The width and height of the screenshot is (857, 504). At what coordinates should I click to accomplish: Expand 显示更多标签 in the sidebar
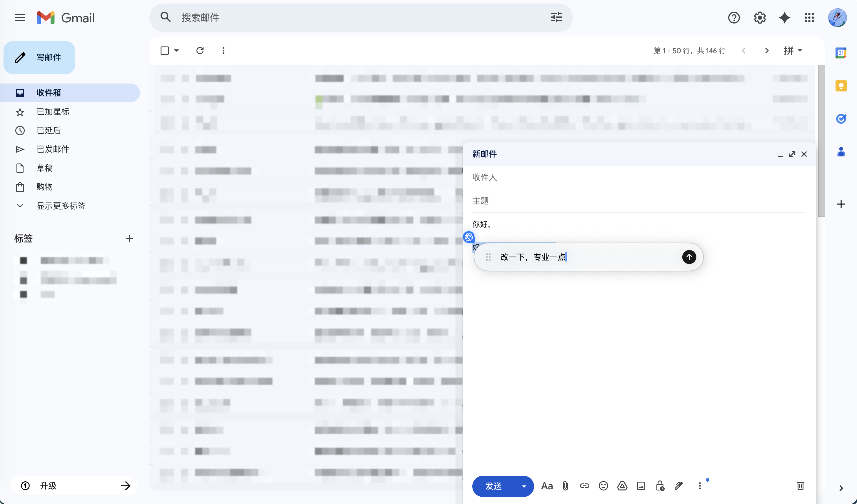coord(61,206)
